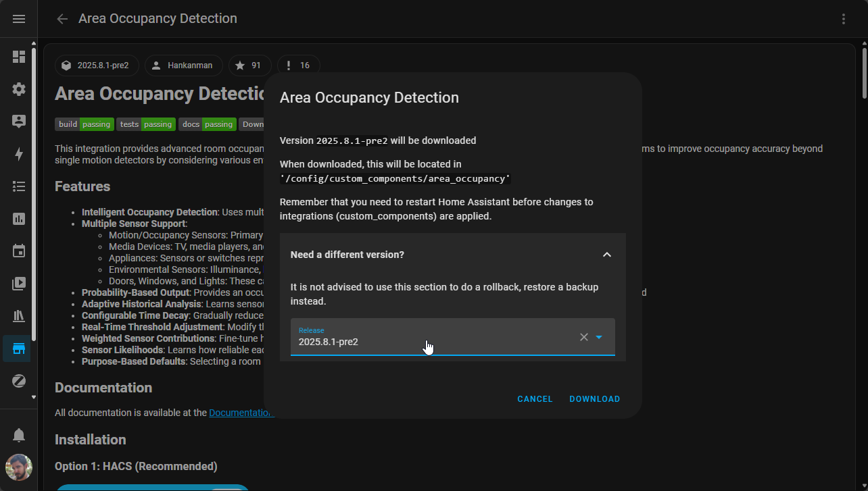Click the Energy lightning bolt icon
Viewport: 868px width, 491px height.
[x=19, y=154]
